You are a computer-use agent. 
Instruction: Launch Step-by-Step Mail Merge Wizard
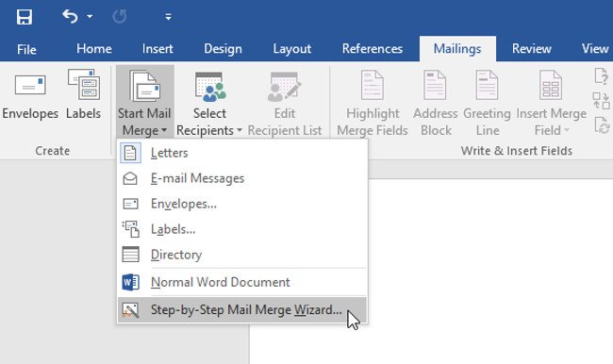click(242, 309)
